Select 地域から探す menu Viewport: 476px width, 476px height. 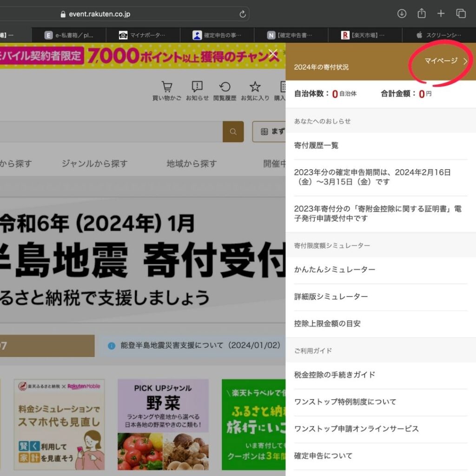coord(192,164)
